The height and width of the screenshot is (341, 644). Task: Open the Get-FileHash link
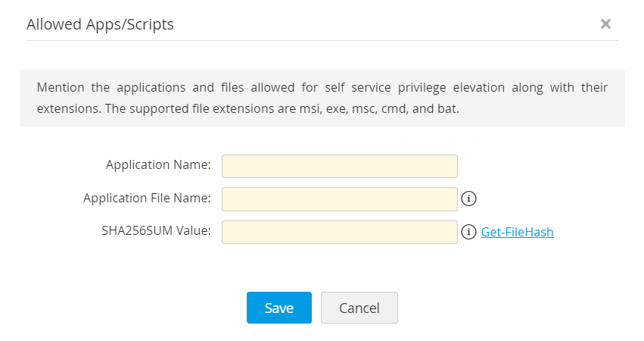point(517,232)
